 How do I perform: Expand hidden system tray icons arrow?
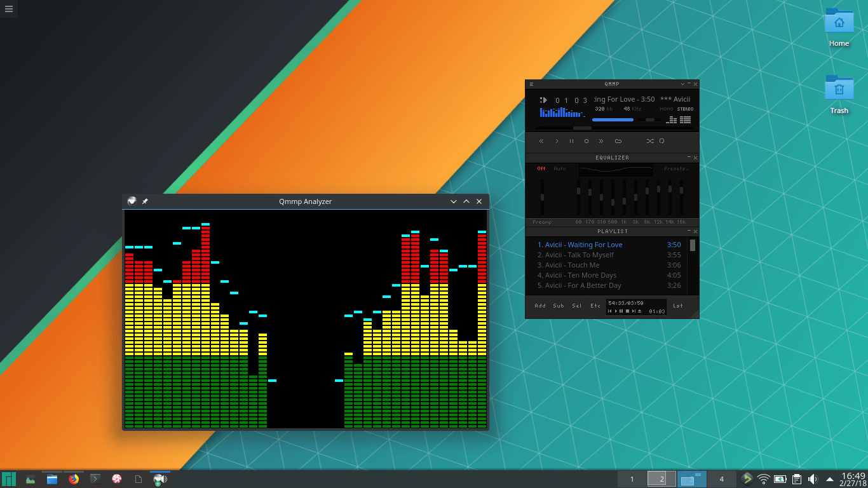tap(829, 479)
